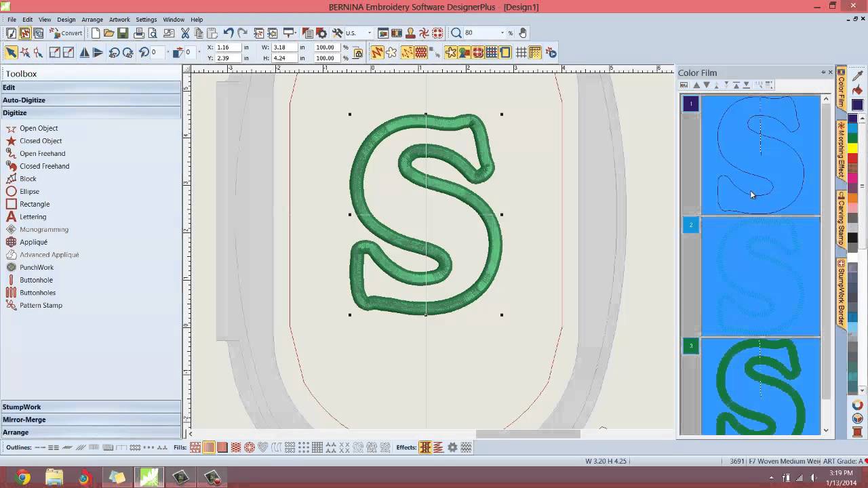Switch to the Morphing Effect tab

tap(841, 150)
